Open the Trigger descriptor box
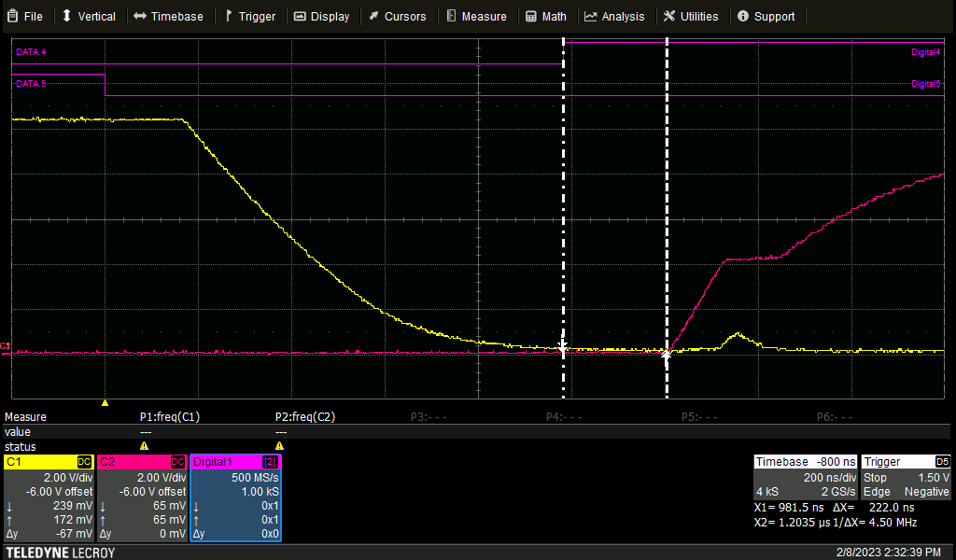Image resolution: width=956 pixels, height=560 pixels. tap(906, 477)
